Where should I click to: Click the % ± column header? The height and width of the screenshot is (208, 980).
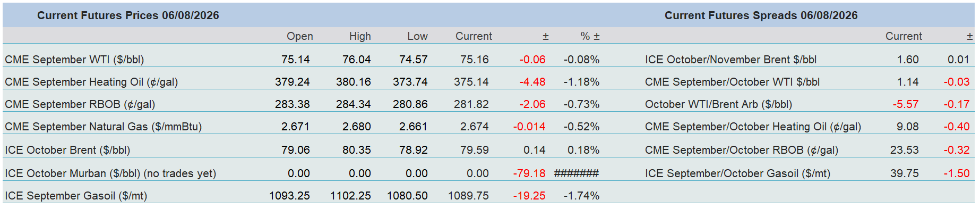click(590, 36)
